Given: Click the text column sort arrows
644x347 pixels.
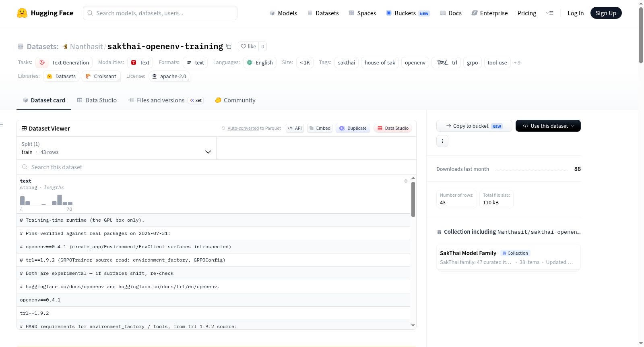Looking at the screenshot, I should 406,181.
